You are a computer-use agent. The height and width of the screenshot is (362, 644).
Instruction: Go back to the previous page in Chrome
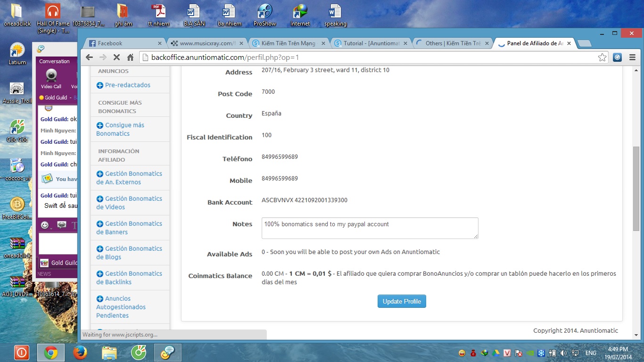point(89,58)
